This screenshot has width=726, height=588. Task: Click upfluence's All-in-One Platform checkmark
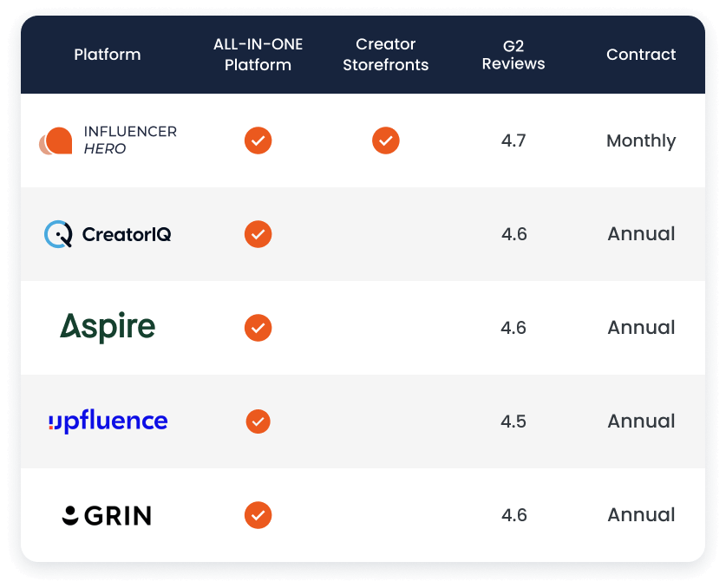pyautogui.click(x=258, y=421)
